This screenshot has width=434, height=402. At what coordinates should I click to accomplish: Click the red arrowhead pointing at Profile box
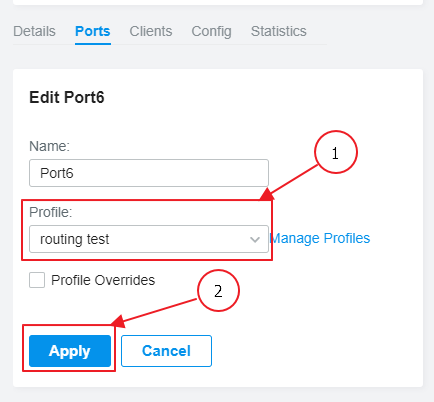tap(267, 195)
